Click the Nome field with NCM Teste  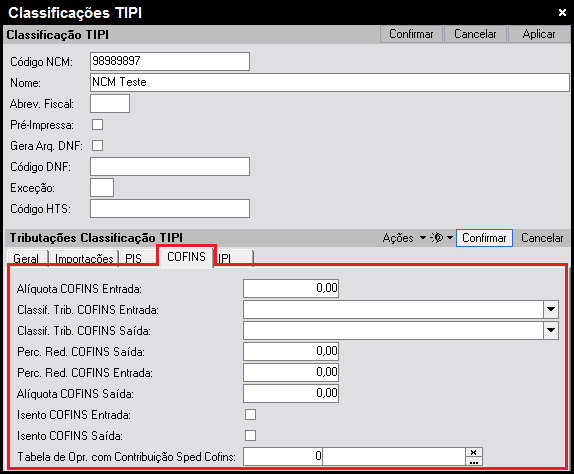pos(330,82)
